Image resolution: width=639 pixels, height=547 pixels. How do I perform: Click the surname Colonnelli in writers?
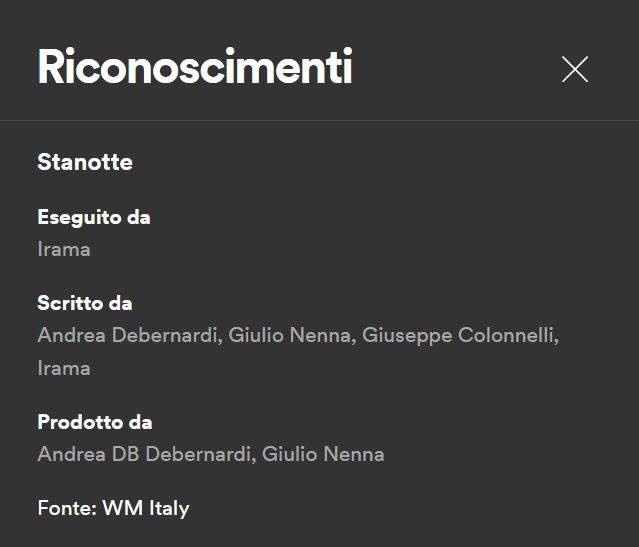[x=506, y=335]
